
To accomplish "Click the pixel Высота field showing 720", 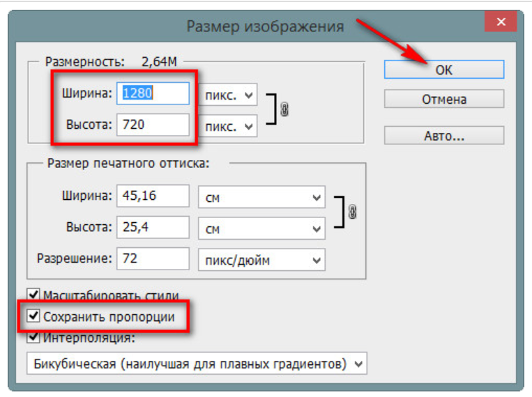I will [154, 125].
